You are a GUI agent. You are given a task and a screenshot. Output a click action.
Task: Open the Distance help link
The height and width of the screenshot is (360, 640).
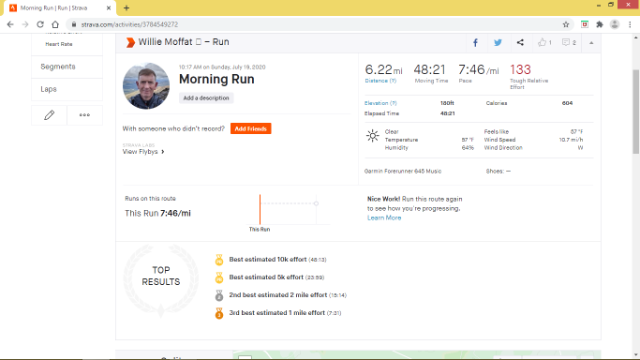(x=380, y=81)
